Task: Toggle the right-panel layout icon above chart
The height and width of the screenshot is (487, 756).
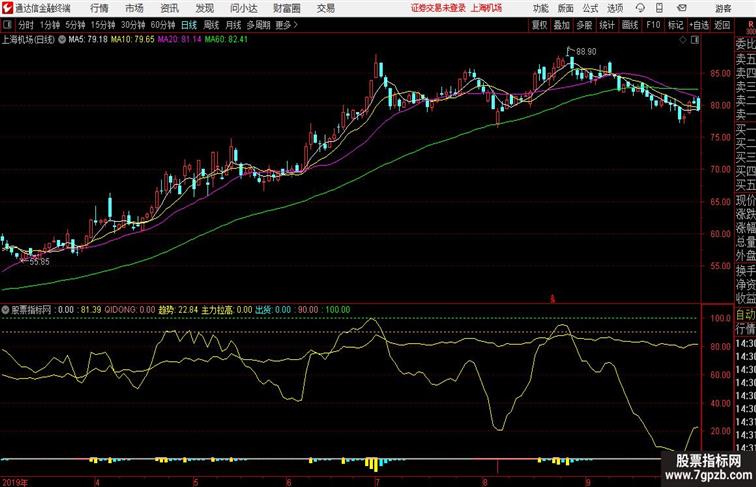Action: pos(695,40)
